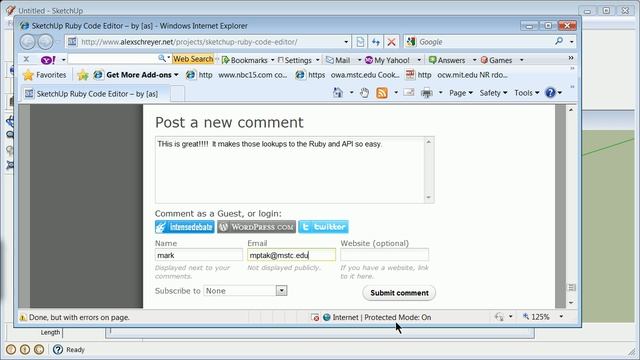This screenshot has height=360, width=640.
Task: Click the zoom magnifier icon in status bar
Action: pos(526,316)
